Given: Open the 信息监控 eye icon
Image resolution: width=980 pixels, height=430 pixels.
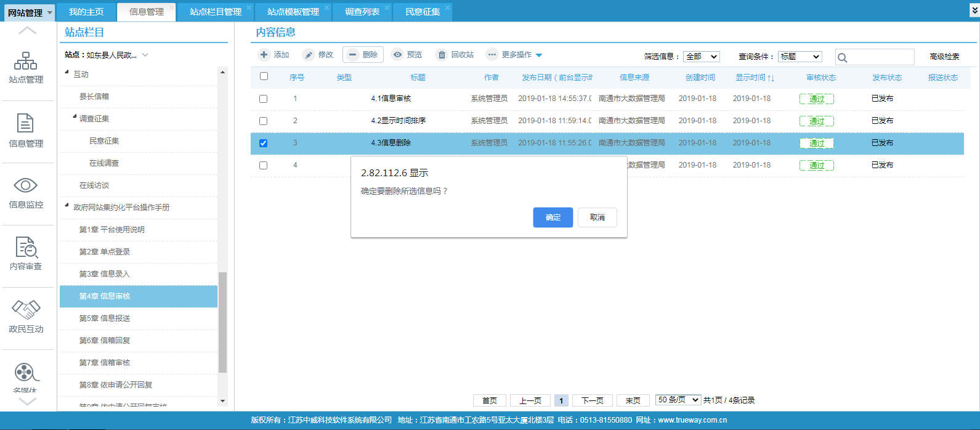Looking at the screenshot, I should click(x=26, y=185).
